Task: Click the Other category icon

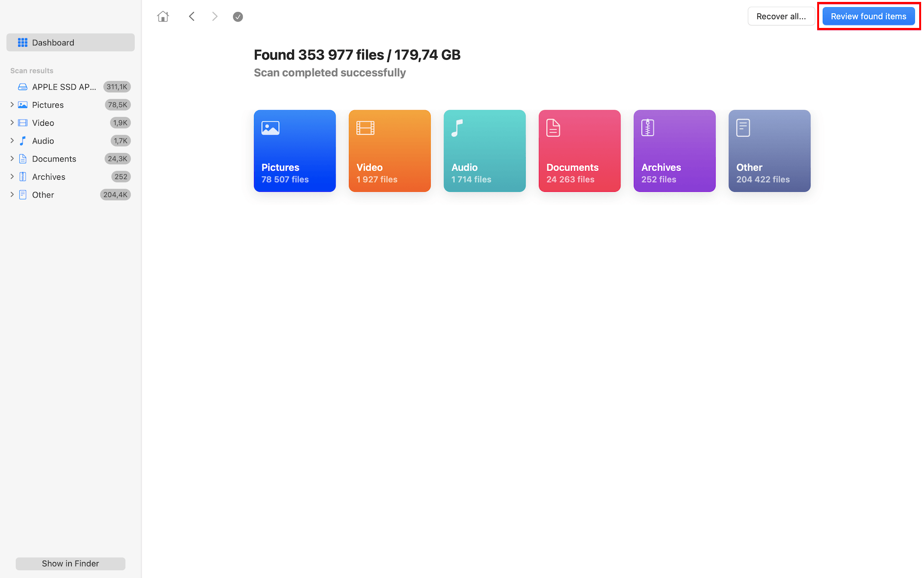Action: point(743,127)
